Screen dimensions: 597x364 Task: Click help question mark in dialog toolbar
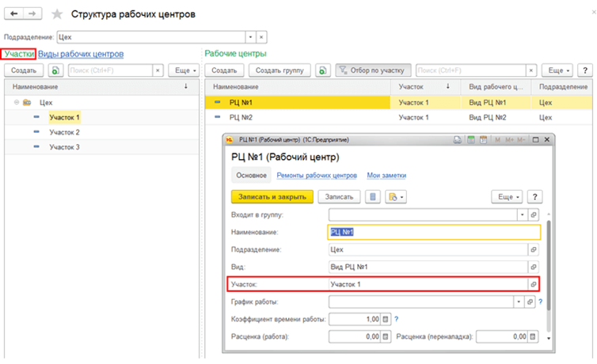pos(536,196)
